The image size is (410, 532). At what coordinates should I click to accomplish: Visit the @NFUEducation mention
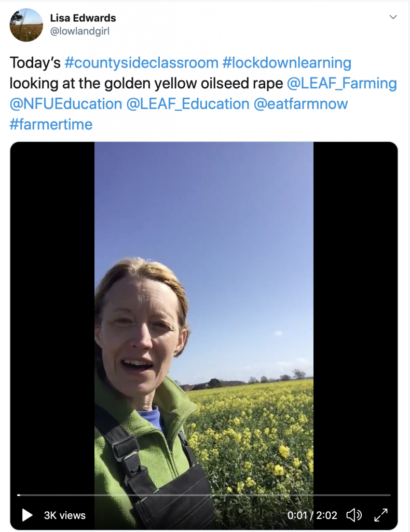point(66,104)
